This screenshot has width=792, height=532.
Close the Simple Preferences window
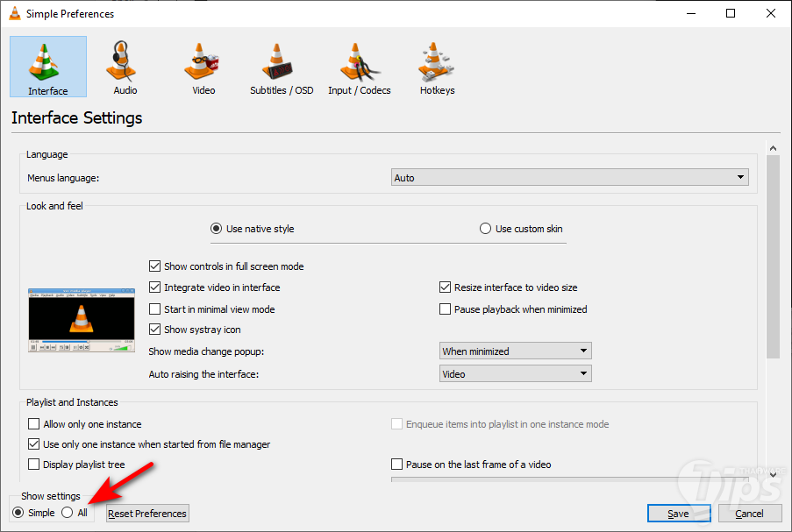[771, 13]
